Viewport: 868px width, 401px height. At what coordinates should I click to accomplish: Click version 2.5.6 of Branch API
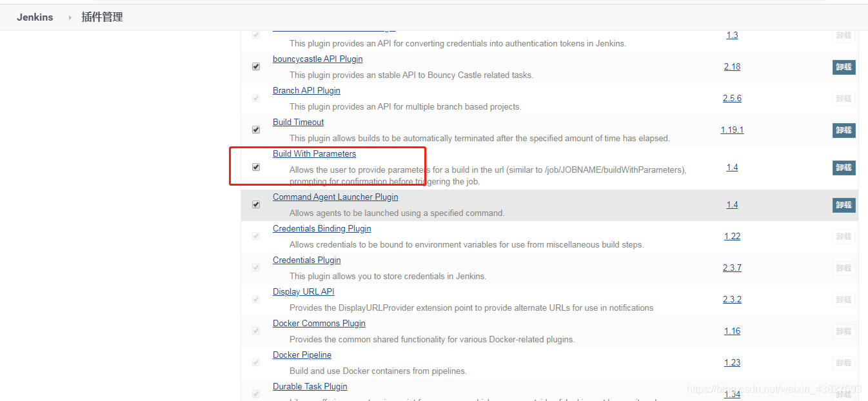732,98
